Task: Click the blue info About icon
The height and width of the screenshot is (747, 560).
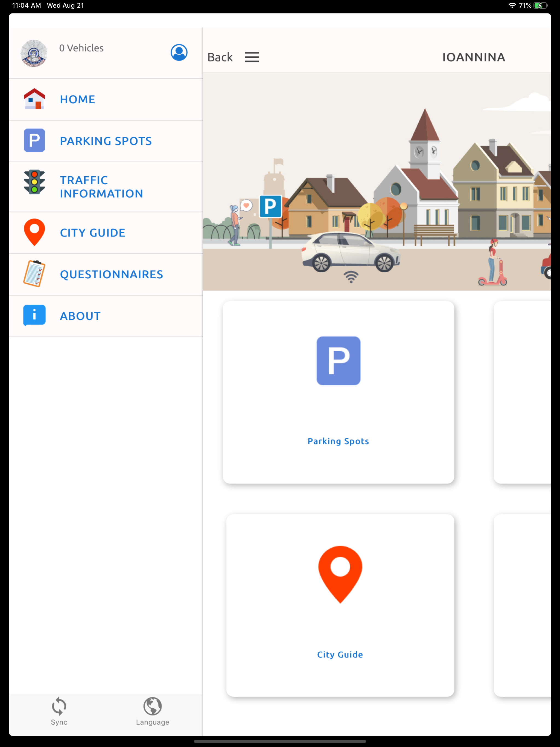Action: tap(34, 316)
